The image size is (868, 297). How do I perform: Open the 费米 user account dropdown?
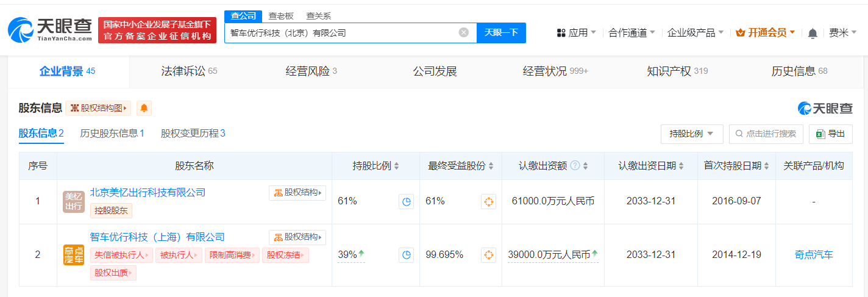coord(843,33)
